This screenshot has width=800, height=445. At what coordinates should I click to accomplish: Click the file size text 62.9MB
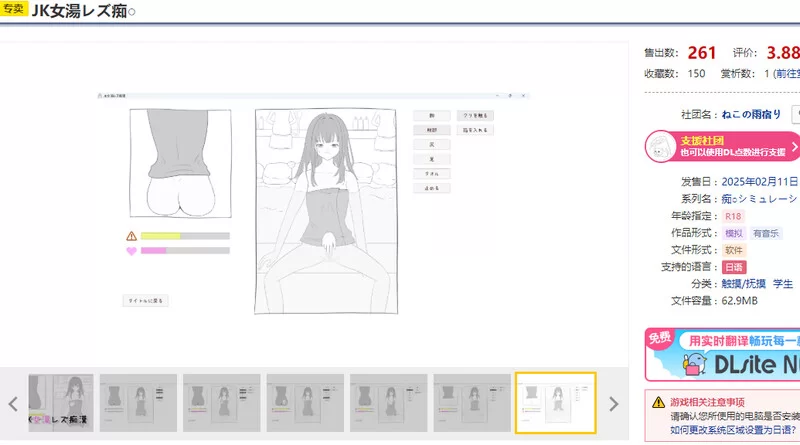tap(740, 301)
